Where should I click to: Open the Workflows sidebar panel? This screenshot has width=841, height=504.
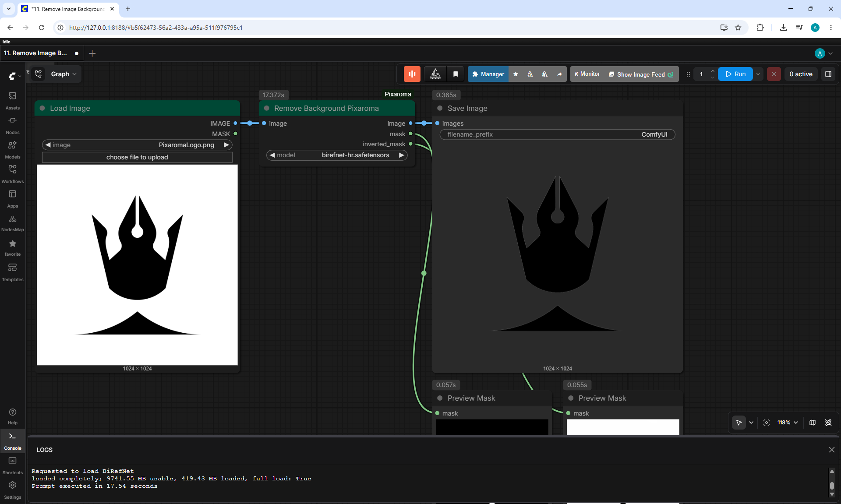point(12,174)
